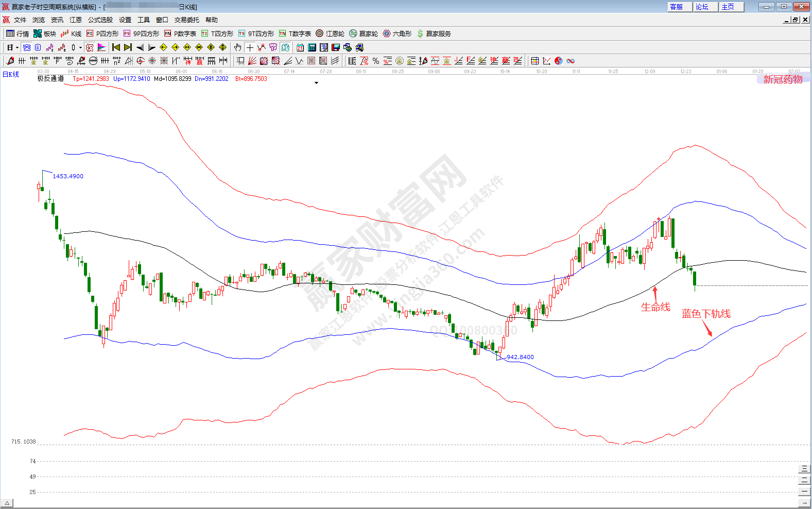
Task: Select the hand pan tool
Action: (237, 47)
